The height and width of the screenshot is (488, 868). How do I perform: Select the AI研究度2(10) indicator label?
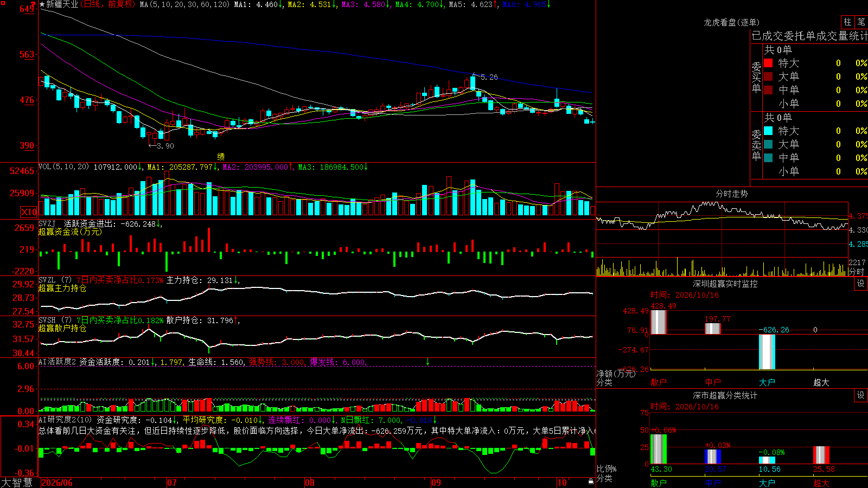click(66, 420)
